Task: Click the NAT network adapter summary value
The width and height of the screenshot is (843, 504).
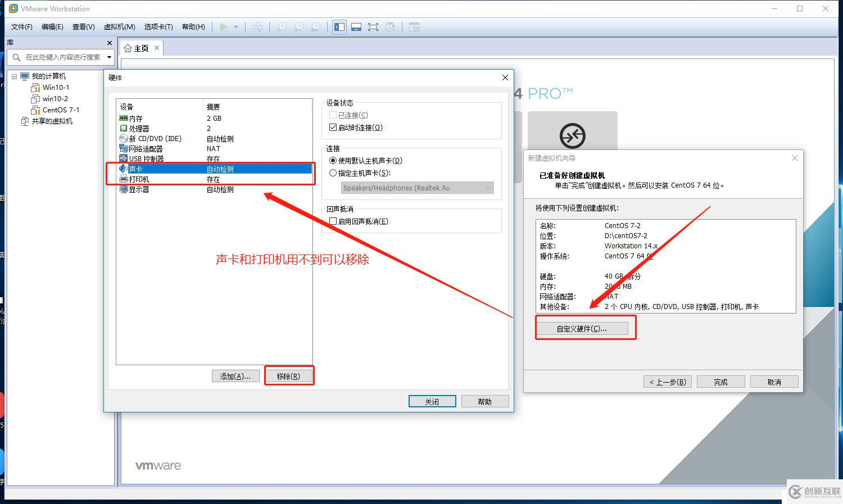Action: [x=214, y=149]
